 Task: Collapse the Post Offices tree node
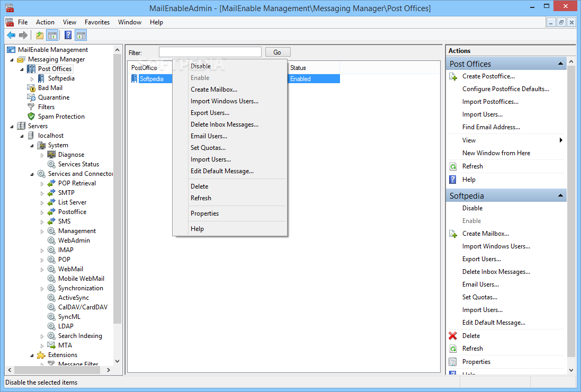tap(22, 69)
